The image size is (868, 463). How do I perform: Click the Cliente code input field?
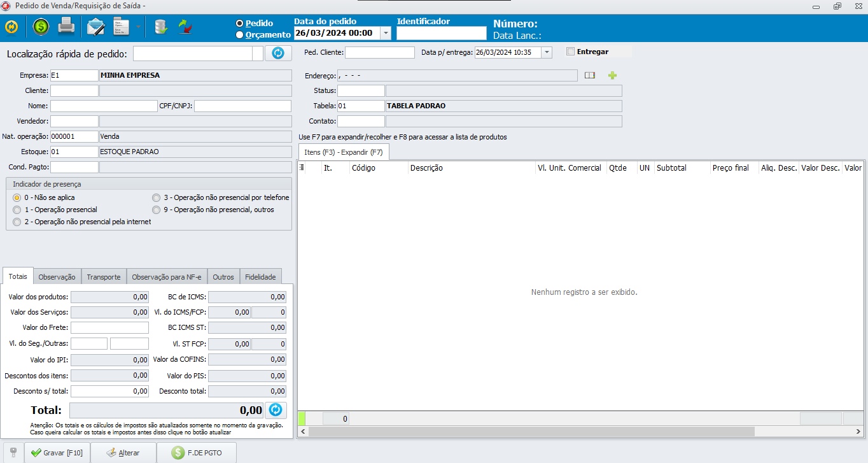pos(74,90)
